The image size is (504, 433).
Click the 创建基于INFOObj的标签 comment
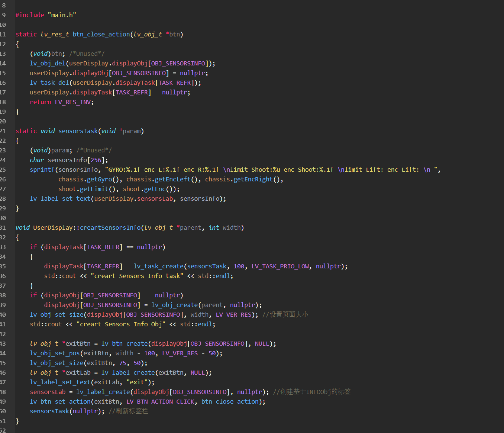coord(312,392)
